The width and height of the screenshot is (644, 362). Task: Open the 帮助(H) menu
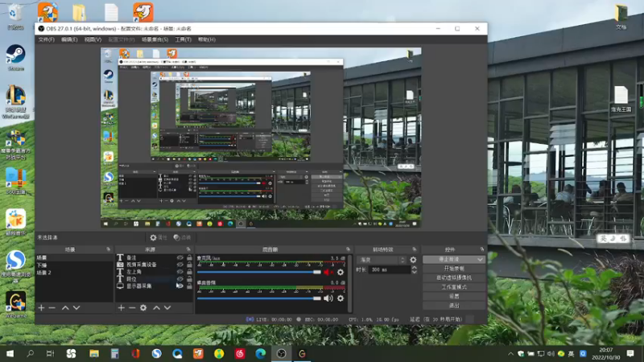pyautogui.click(x=207, y=39)
